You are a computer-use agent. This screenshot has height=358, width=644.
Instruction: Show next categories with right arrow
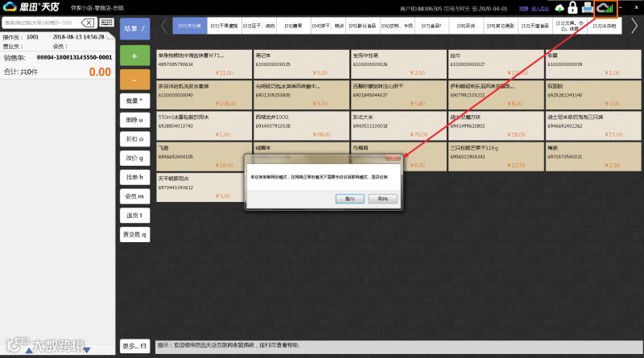(x=634, y=26)
